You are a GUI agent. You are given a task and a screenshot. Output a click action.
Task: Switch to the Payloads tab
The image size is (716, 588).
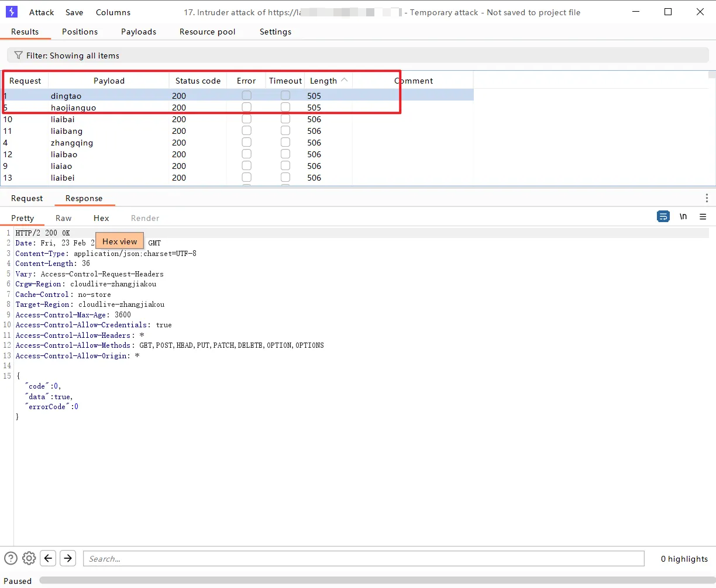[x=139, y=32]
